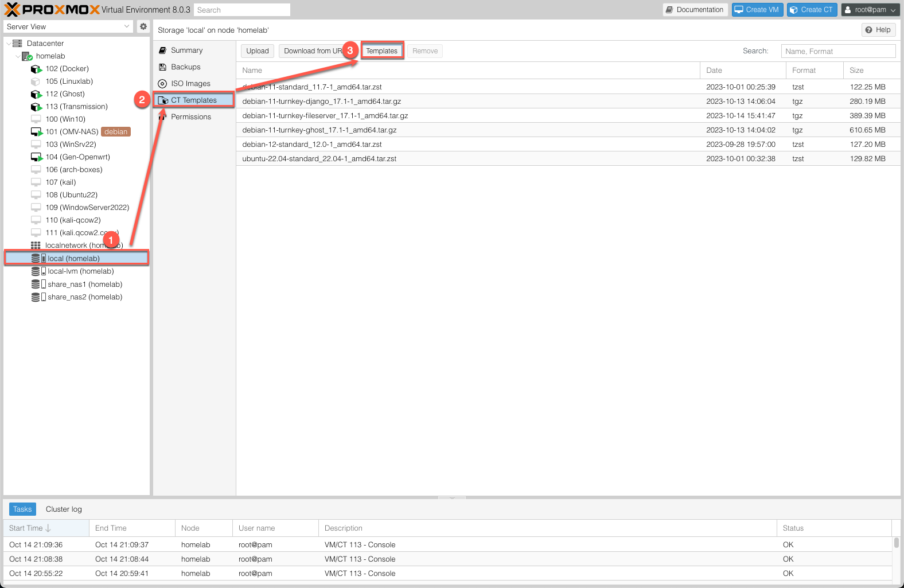904x588 pixels.
Task: Select container icon for 105 (Linuxlab)
Action: 36,81
